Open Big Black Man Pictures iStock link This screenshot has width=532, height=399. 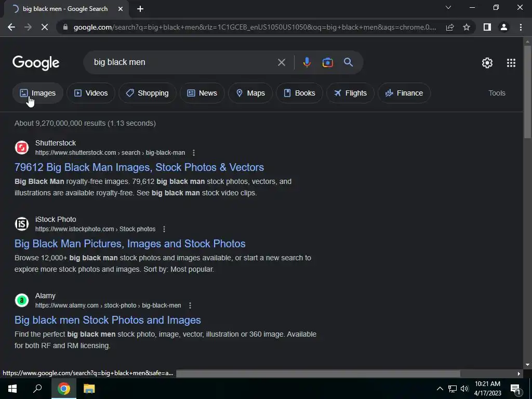(x=130, y=244)
